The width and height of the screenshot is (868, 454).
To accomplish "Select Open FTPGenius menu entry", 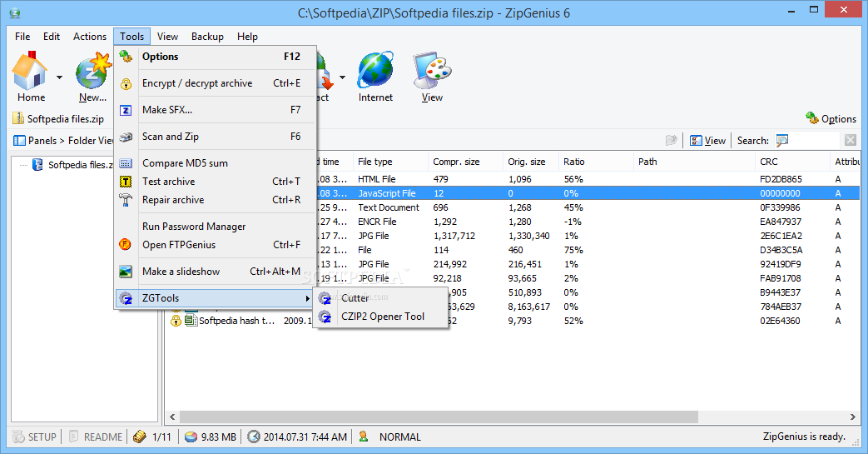I will coord(216,244).
